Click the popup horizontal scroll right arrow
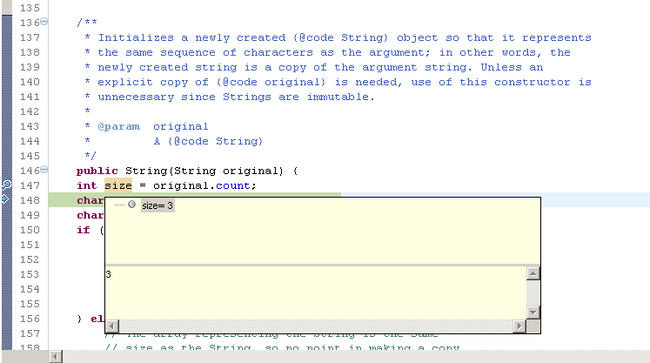The height and width of the screenshot is (363, 650). (x=519, y=326)
